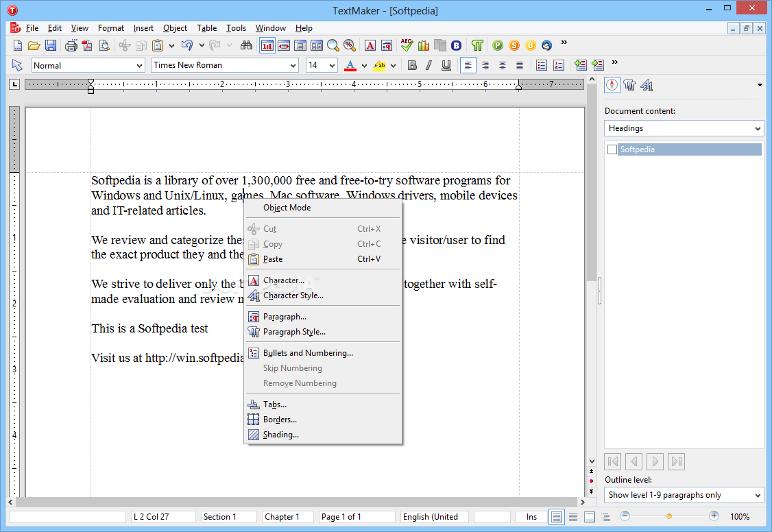Open the Insert menu
The width and height of the screenshot is (772, 532).
pos(143,28)
